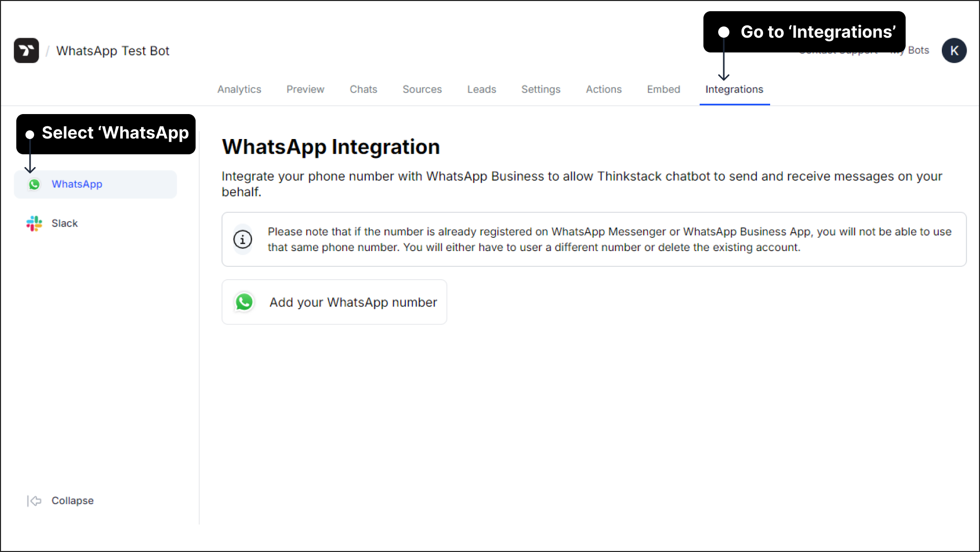Navigate to the Sources tab
The width and height of the screenshot is (980, 552).
(x=422, y=89)
